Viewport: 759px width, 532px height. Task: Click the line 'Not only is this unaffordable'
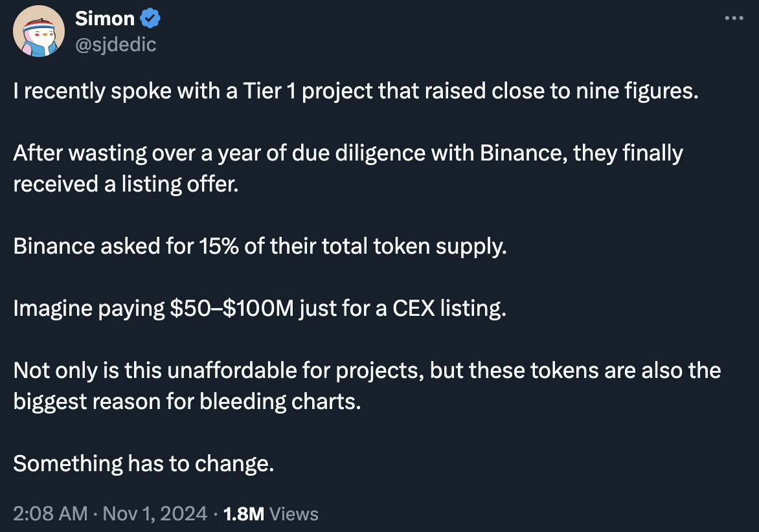click(x=367, y=371)
